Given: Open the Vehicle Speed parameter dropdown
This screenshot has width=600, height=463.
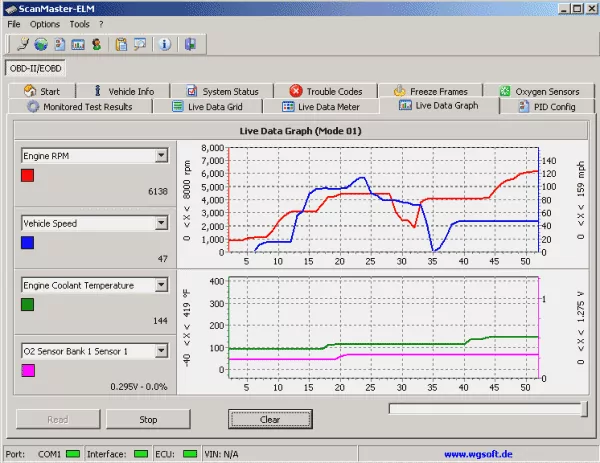Looking at the screenshot, I should (161, 224).
